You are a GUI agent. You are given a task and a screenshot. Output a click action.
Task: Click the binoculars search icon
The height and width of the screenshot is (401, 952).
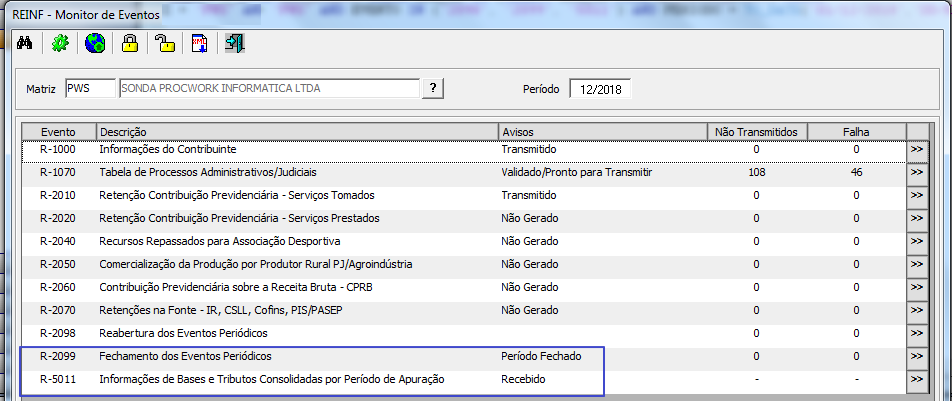(x=26, y=43)
